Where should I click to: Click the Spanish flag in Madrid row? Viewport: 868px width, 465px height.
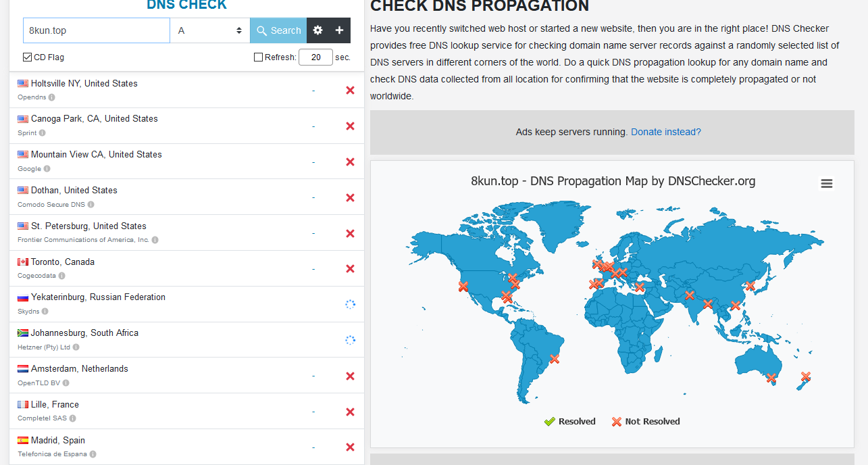click(23, 440)
